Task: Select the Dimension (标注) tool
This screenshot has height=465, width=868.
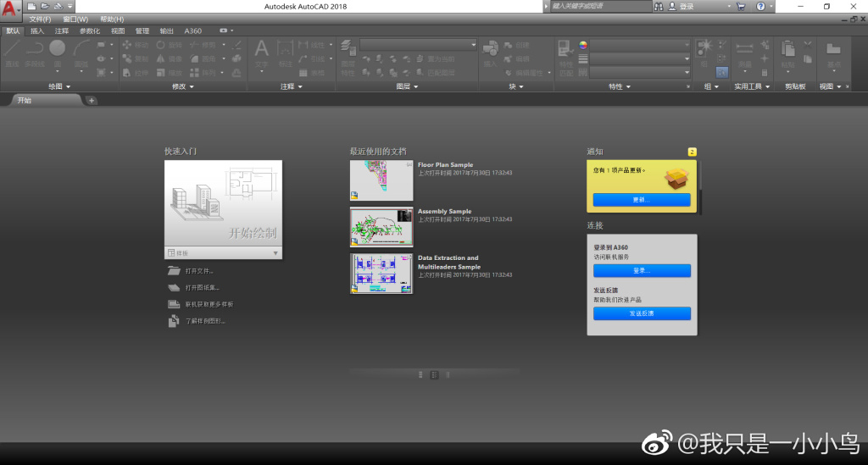Action: [x=285, y=53]
